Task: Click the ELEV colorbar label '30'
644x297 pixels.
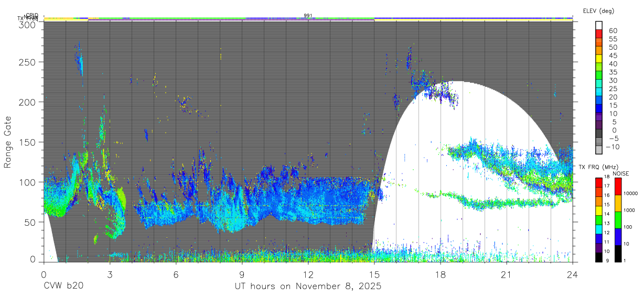Action: [613, 80]
